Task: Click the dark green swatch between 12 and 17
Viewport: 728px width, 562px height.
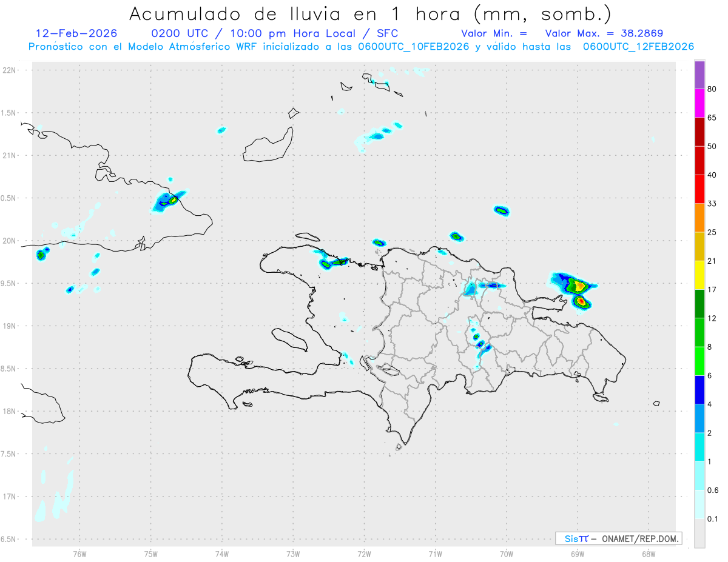Action: pos(699,304)
